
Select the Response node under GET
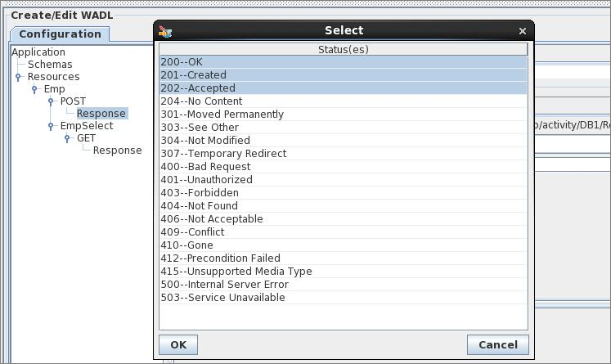(117, 151)
